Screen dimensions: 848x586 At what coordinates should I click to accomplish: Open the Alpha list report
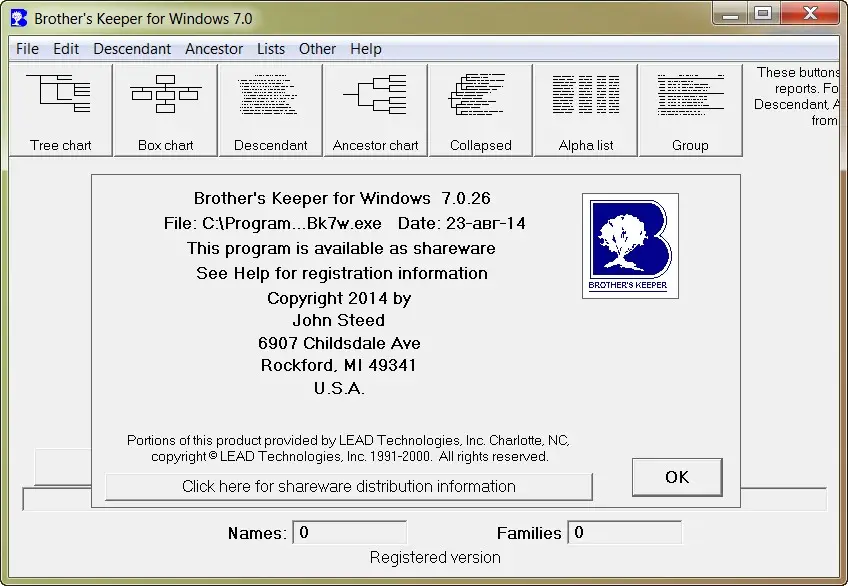point(585,110)
